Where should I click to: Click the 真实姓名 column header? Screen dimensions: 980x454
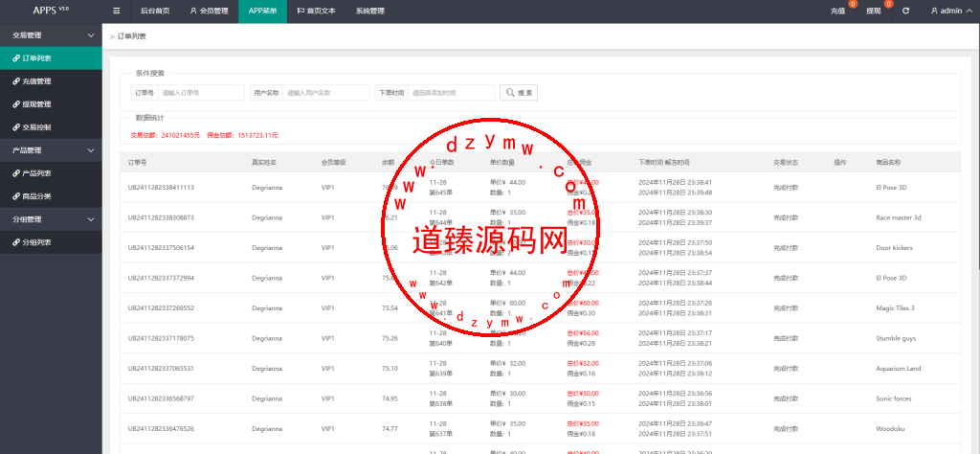tap(264, 163)
